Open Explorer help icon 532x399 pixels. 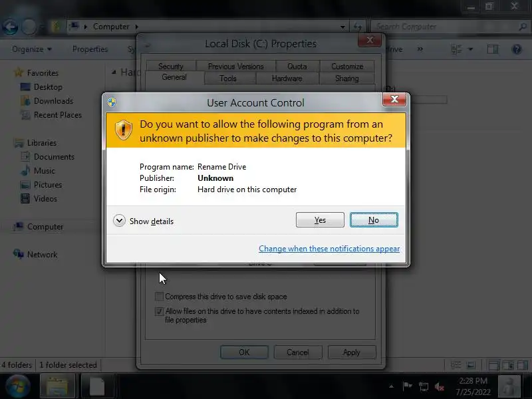[x=517, y=49]
